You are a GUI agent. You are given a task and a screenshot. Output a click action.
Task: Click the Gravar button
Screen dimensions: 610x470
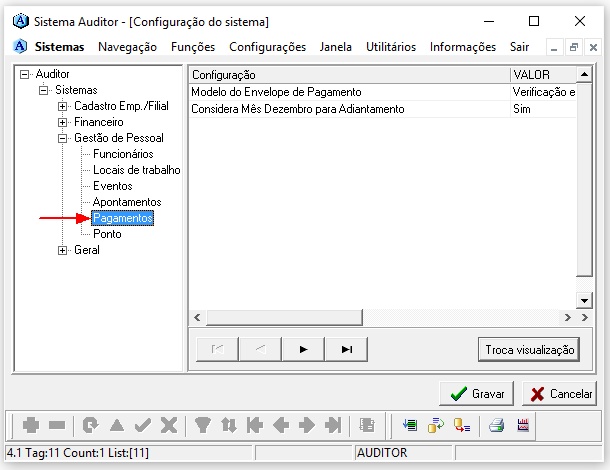477,394
